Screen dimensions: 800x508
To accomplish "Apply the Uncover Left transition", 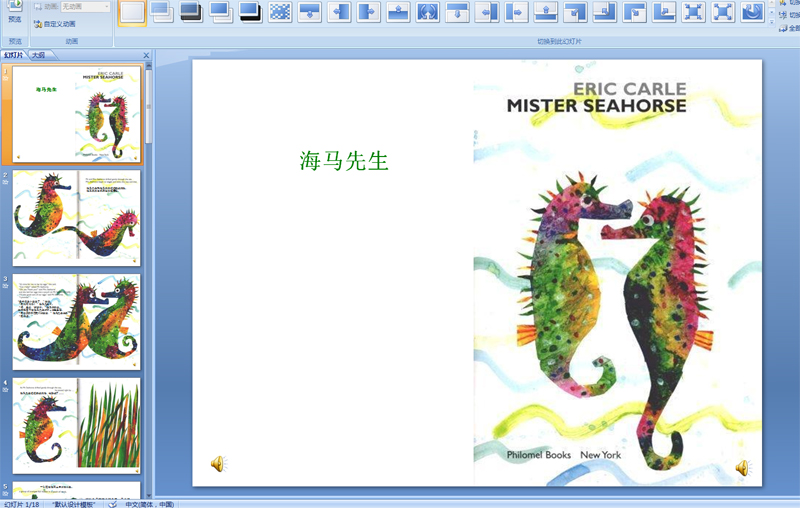I will 487,12.
